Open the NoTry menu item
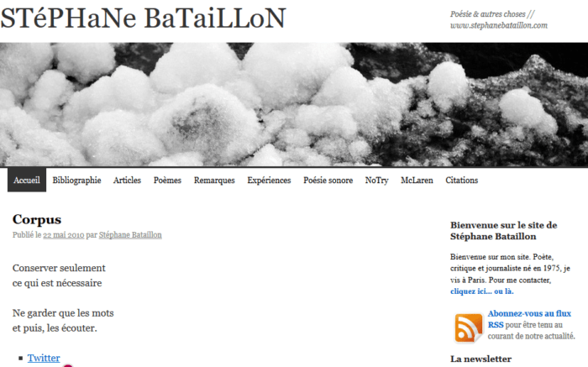This screenshot has height=367, width=588. (x=376, y=181)
